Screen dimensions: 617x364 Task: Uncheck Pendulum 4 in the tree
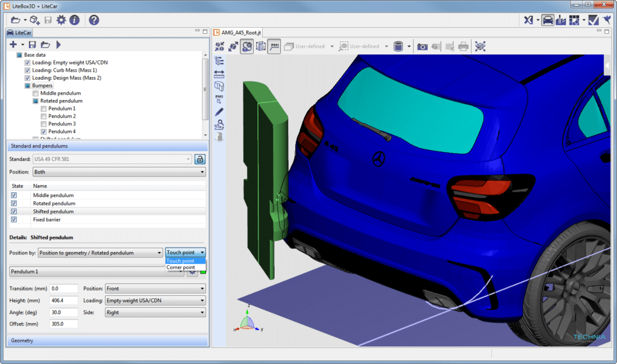pyautogui.click(x=43, y=132)
